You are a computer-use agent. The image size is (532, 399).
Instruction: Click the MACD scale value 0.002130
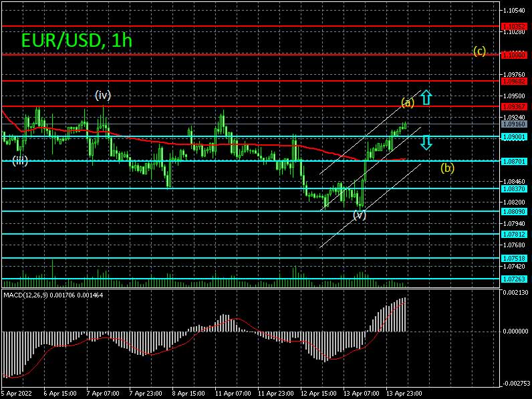coord(515,293)
